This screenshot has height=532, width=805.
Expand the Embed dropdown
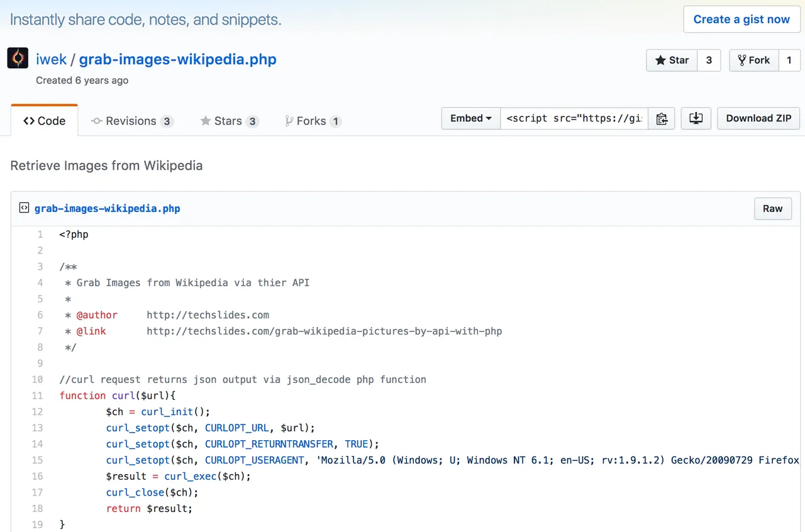click(x=471, y=118)
